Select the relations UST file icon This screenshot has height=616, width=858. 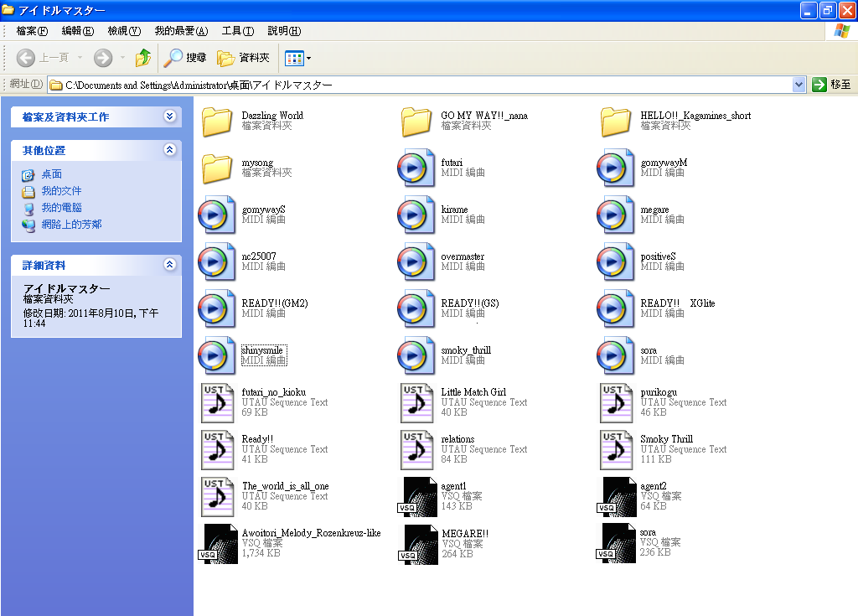coord(416,450)
